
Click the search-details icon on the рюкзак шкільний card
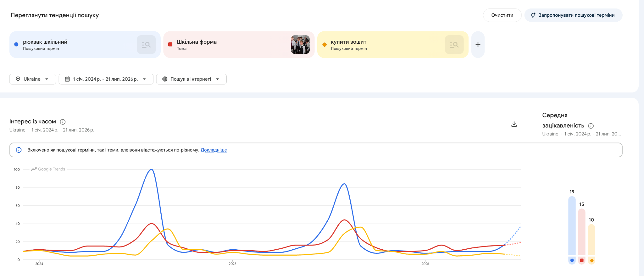(x=146, y=45)
